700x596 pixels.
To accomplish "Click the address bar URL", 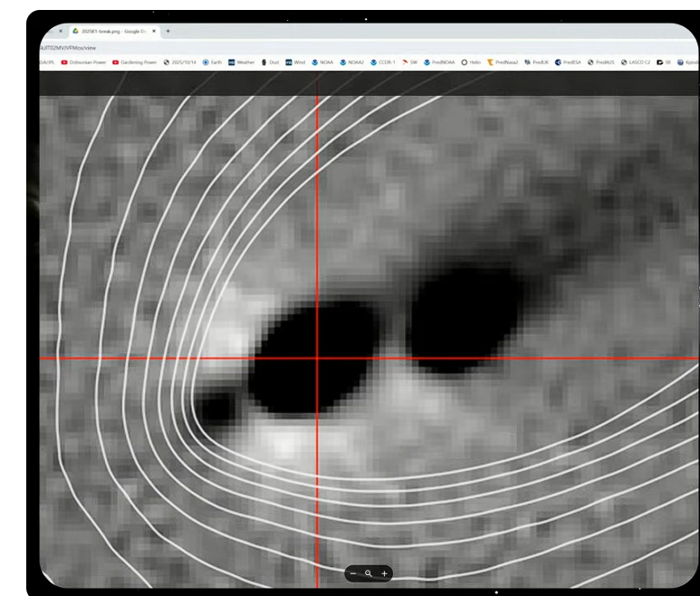I will point(68,48).
